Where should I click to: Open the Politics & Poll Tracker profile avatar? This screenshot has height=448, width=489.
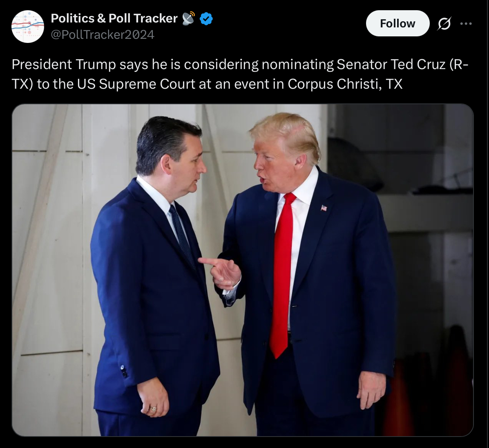(x=28, y=27)
